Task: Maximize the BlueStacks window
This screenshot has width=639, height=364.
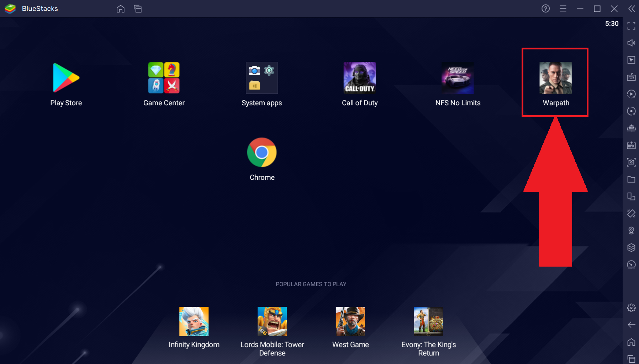Action: [x=597, y=9]
